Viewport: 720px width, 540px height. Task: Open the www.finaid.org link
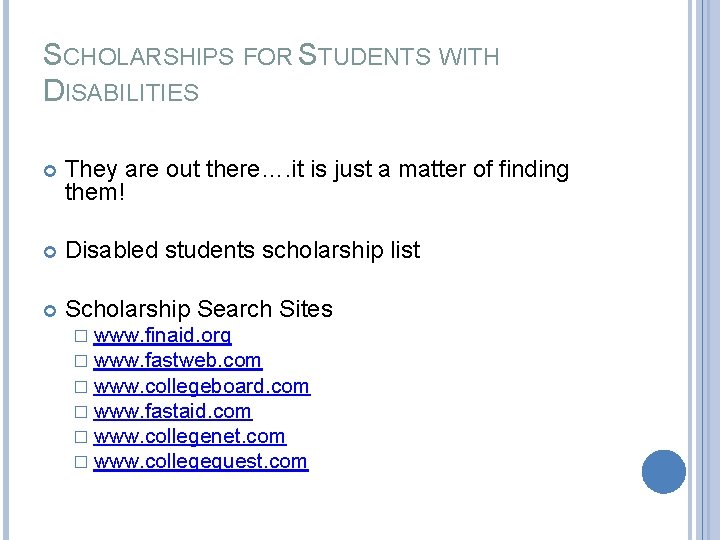coord(162,335)
